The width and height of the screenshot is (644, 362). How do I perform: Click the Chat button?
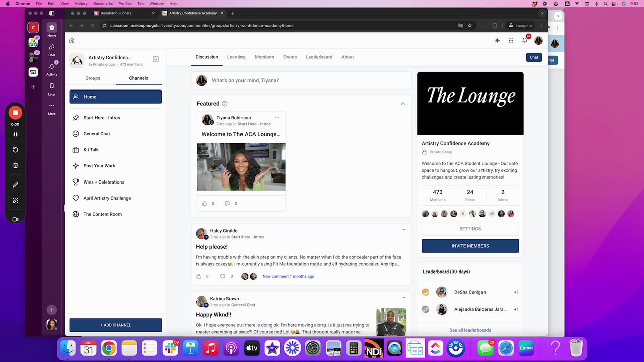click(x=534, y=57)
